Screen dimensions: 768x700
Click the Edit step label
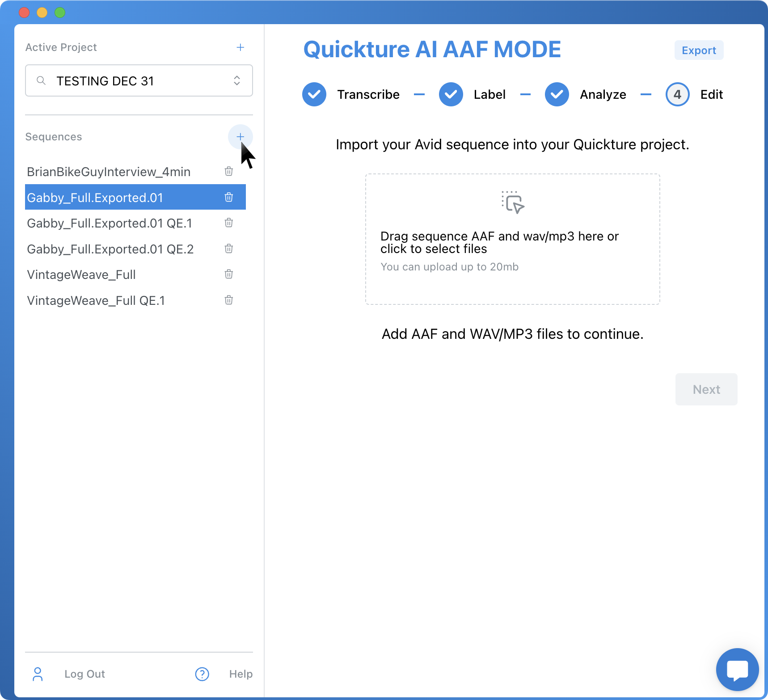(x=712, y=94)
